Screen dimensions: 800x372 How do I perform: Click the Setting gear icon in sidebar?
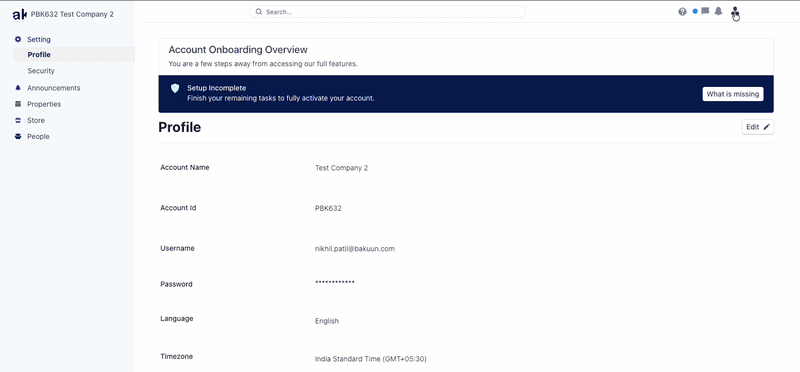tap(18, 39)
